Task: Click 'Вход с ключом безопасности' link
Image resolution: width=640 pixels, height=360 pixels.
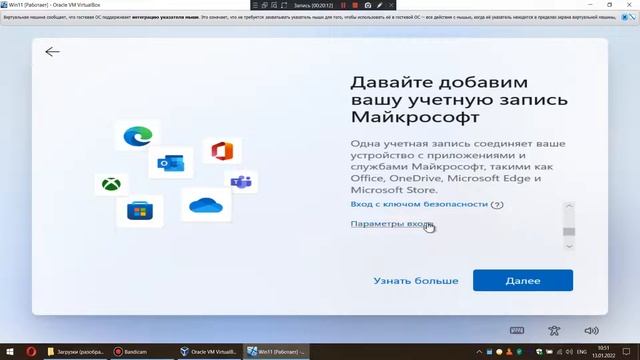Action: pyautogui.click(x=419, y=204)
